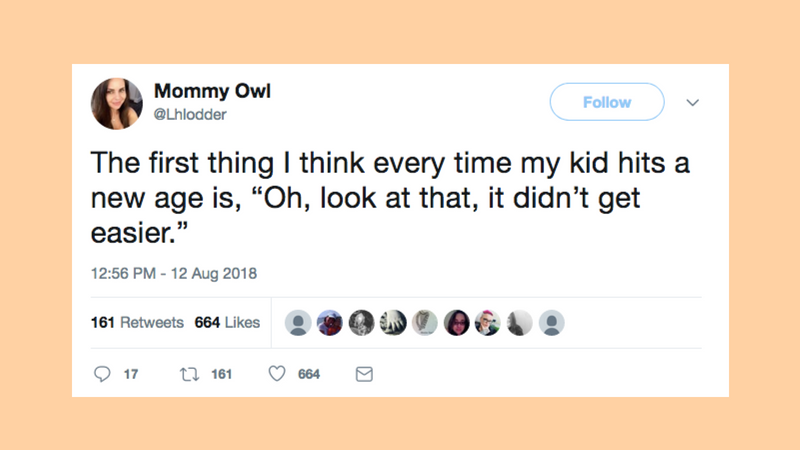800x450 pixels.
Task: Click the reply speech bubble icon
Action: click(x=102, y=374)
